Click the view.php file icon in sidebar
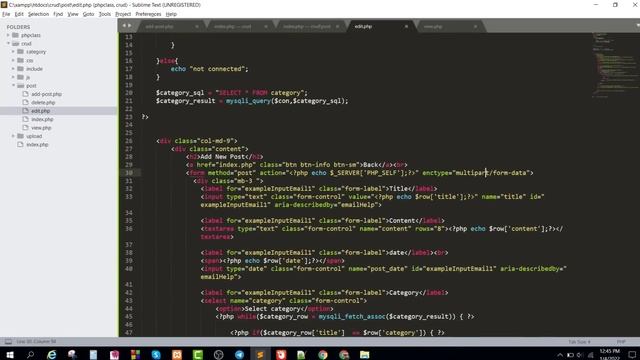The height and width of the screenshot is (360, 640). [x=25, y=128]
